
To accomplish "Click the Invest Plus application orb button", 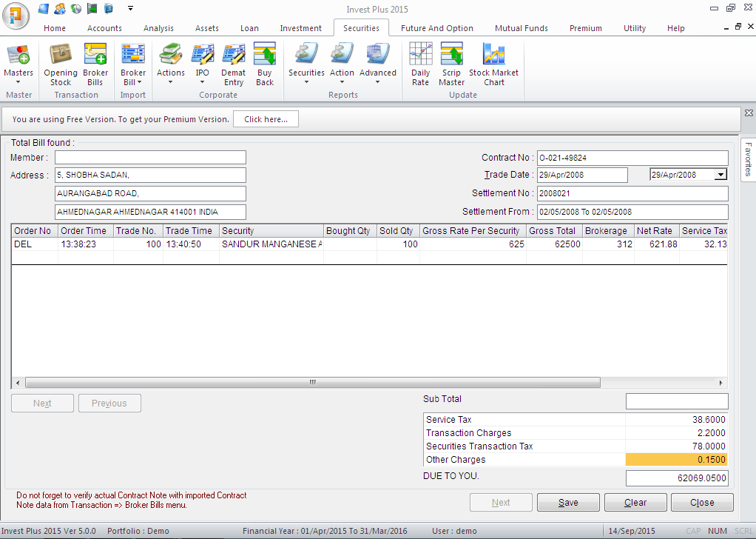I will click(x=16, y=16).
